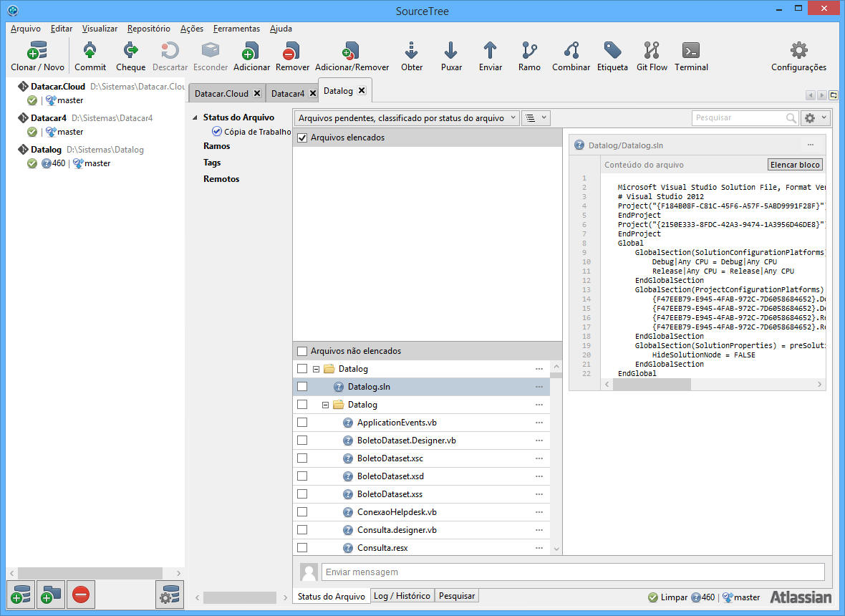Click the Cheque (checkout) toolbar icon
Viewport: 845px width, 616px height.
[x=130, y=51]
